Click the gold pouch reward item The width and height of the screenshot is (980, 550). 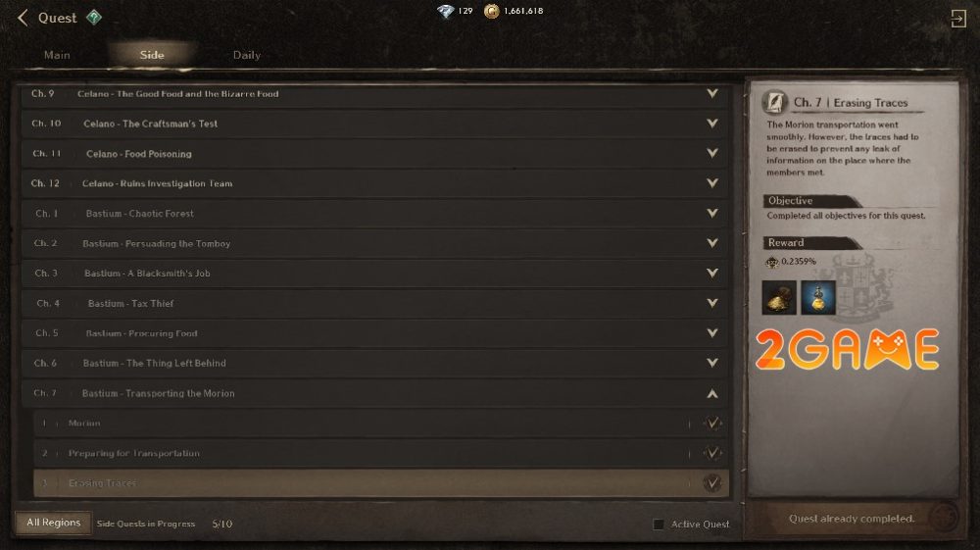pos(779,297)
